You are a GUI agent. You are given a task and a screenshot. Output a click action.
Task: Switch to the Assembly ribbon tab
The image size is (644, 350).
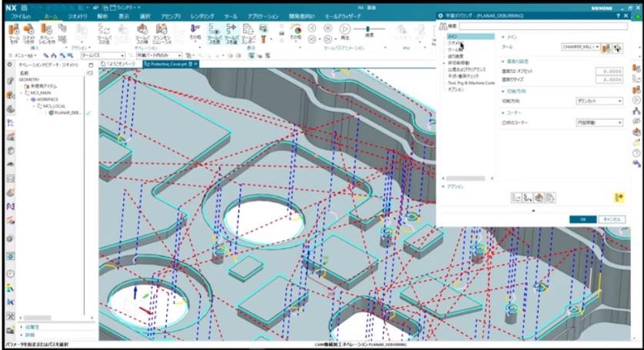click(171, 16)
